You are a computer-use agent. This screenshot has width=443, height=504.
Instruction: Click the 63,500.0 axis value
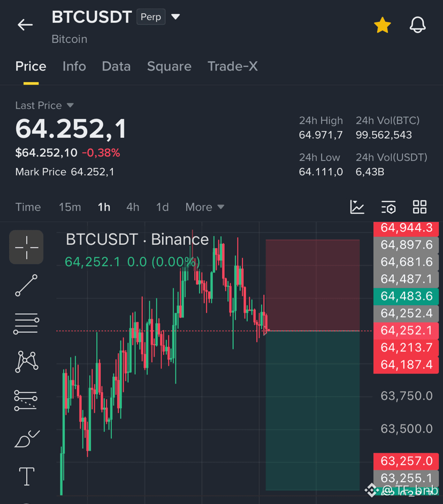click(x=407, y=429)
